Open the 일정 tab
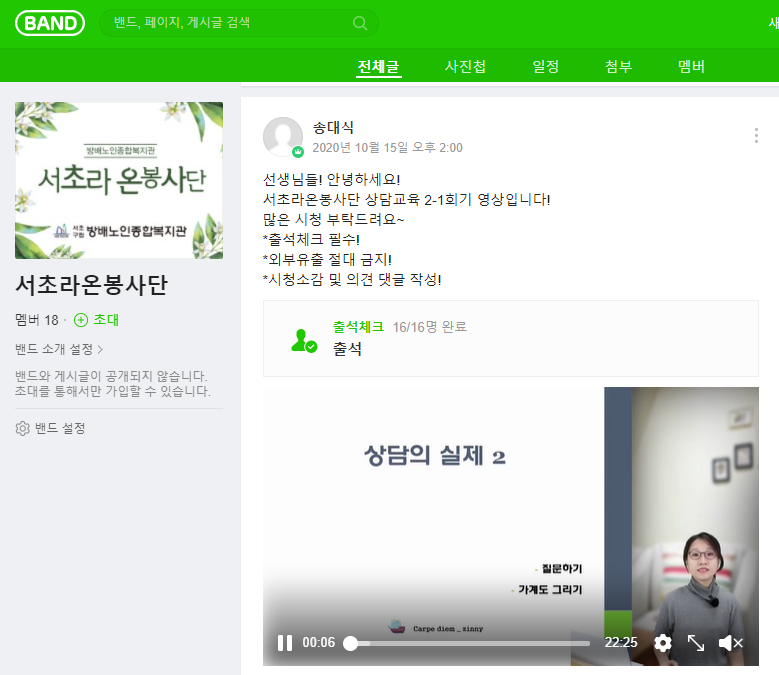This screenshot has height=675, width=779. pos(545,67)
